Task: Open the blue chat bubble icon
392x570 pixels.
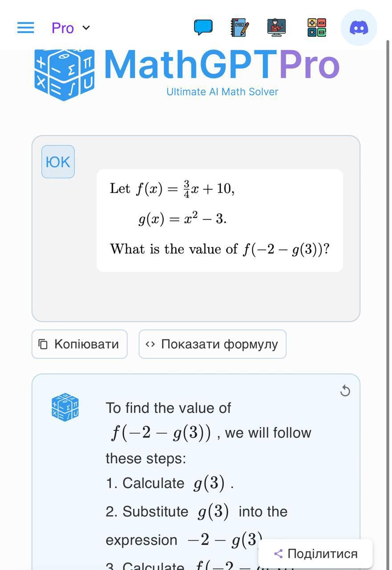Action: pyautogui.click(x=203, y=28)
